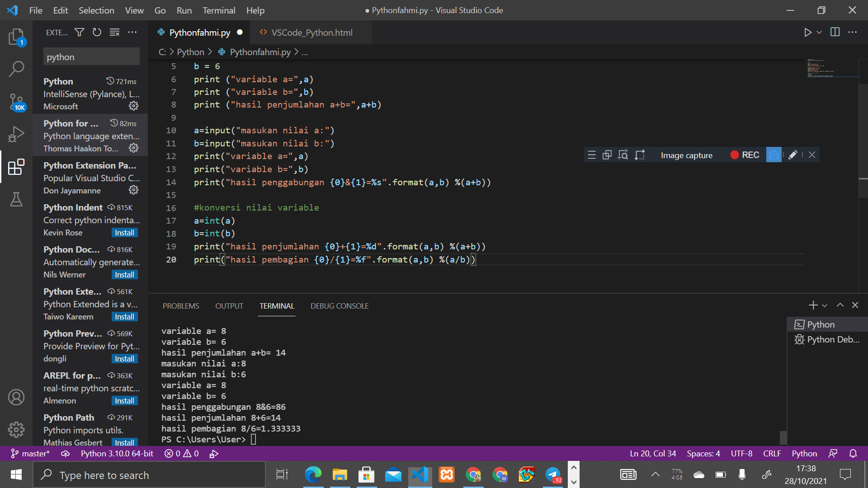This screenshot has height=488, width=868.
Task: Open the More Actions ellipsis in Extensions panel
Action: click(x=132, y=32)
